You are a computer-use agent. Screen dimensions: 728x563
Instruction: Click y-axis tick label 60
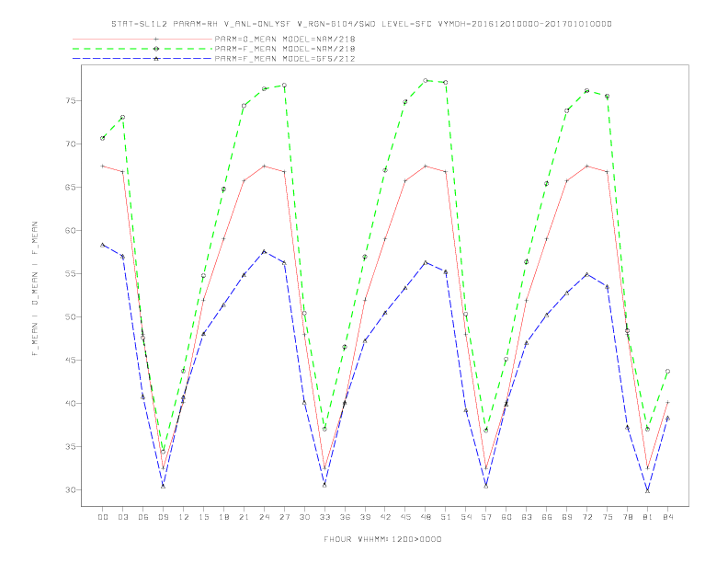coord(71,230)
